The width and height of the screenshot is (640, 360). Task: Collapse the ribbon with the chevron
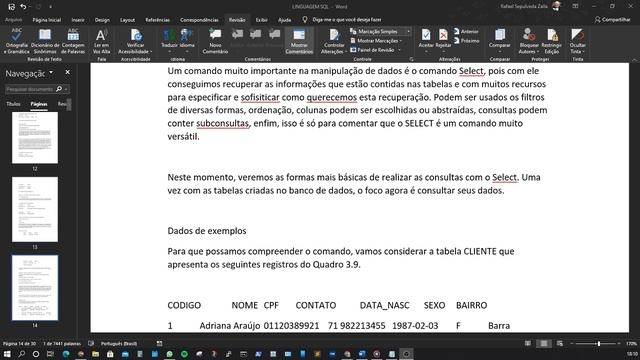[x=635, y=60]
